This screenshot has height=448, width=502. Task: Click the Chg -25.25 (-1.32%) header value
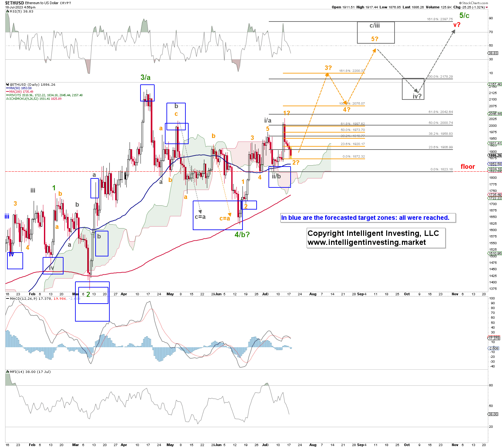471,7
